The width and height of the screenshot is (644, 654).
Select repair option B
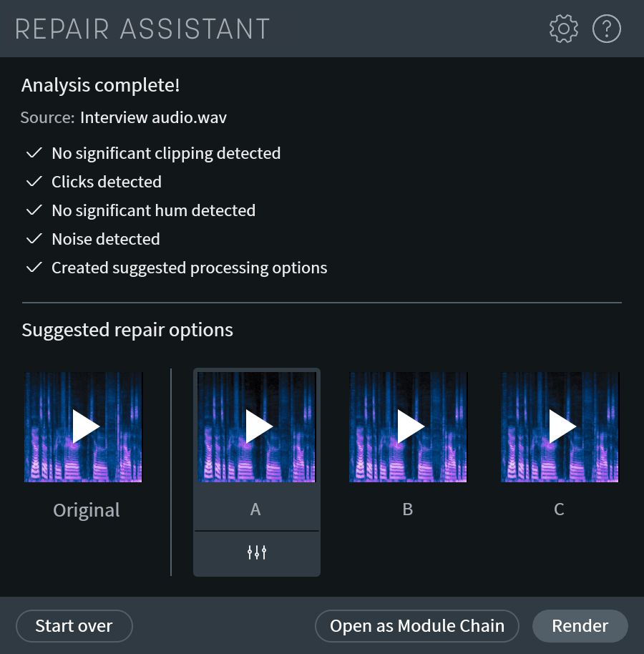408,509
